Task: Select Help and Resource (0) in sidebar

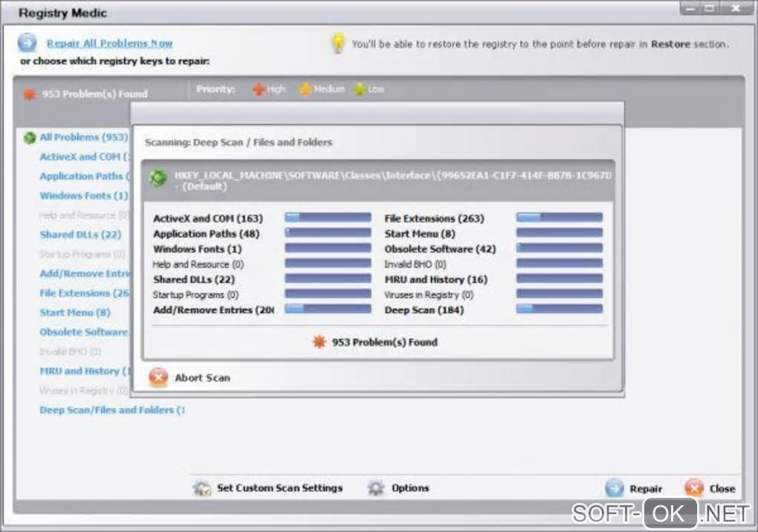Action: click(x=84, y=215)
